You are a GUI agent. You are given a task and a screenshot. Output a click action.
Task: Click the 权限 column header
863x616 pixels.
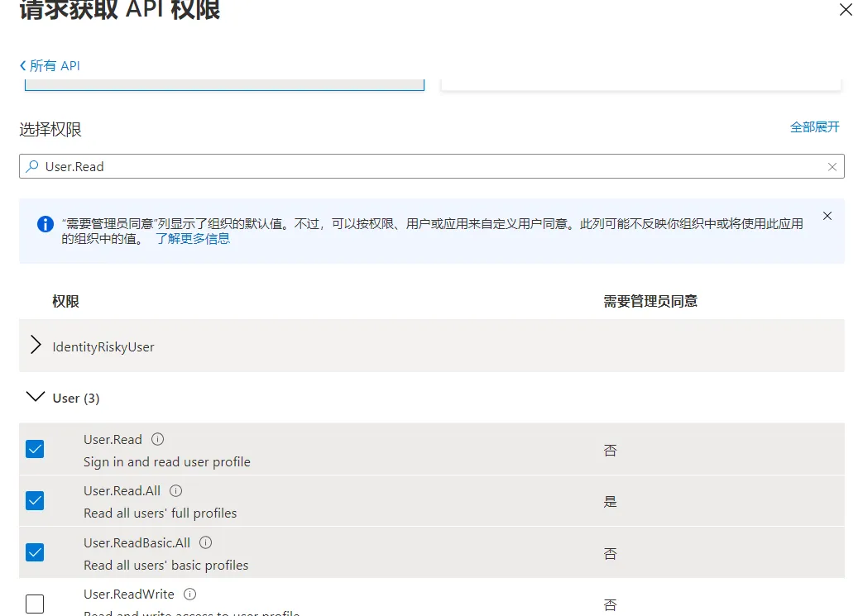(x=65, y=302)
